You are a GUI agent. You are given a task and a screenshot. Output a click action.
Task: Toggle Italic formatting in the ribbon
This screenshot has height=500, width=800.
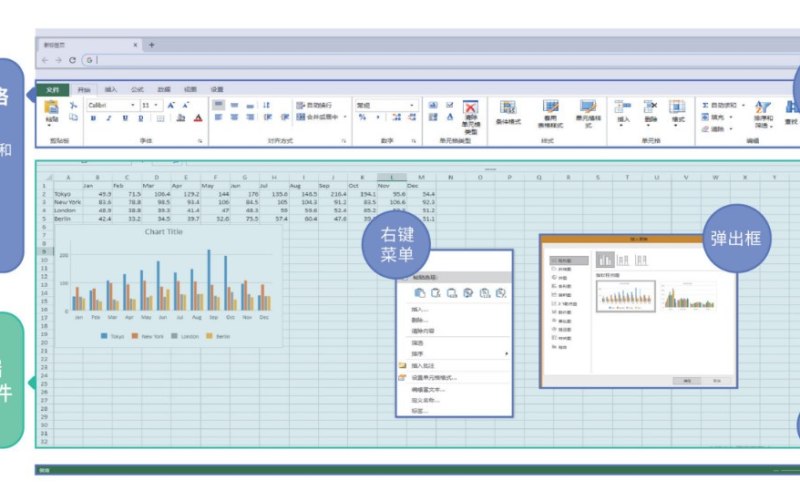click(x=109, y=118)
